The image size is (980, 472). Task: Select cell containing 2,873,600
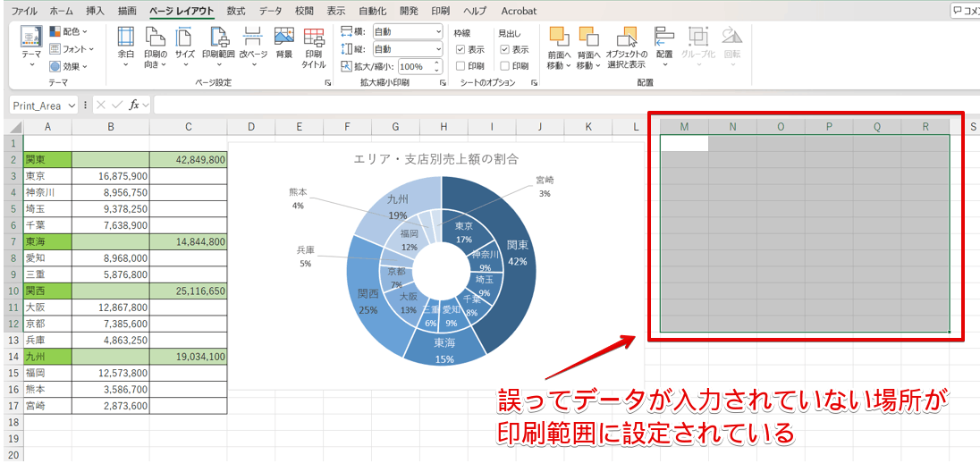click(111, 406)
